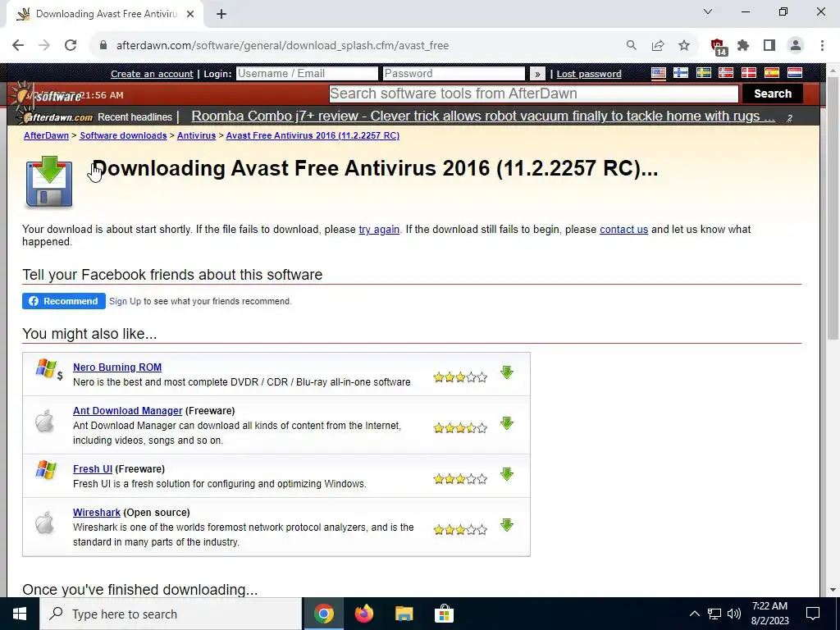Reload the current page
This screenshot has width=840, height=630.
click(x=71, y=46)
